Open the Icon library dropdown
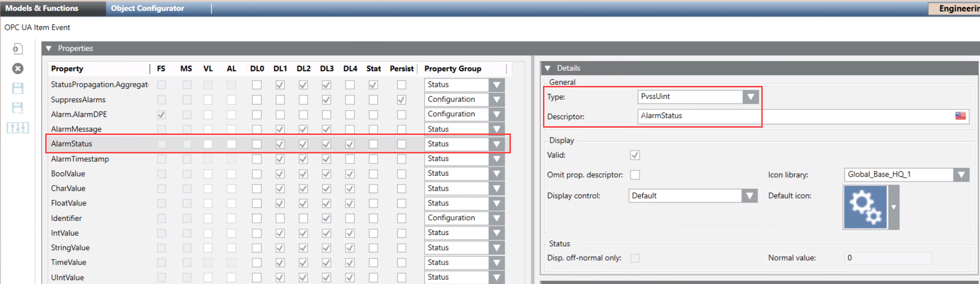 click(x=961, y=175)
